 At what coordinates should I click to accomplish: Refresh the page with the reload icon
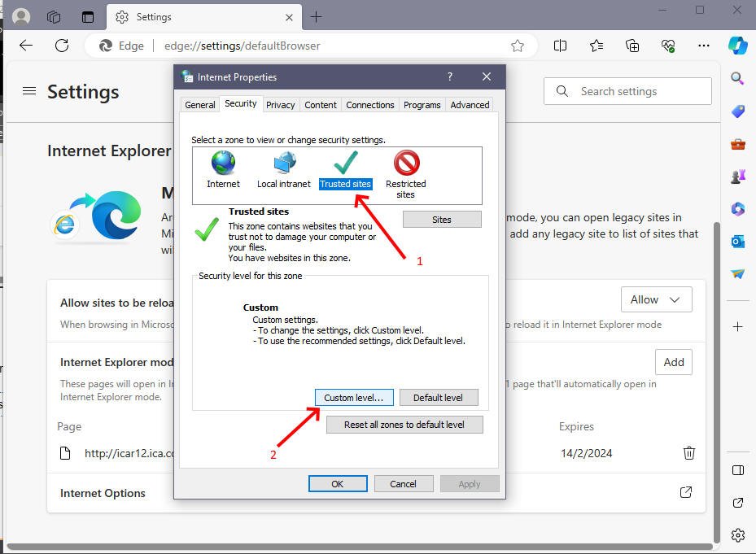tap(62, 46)
